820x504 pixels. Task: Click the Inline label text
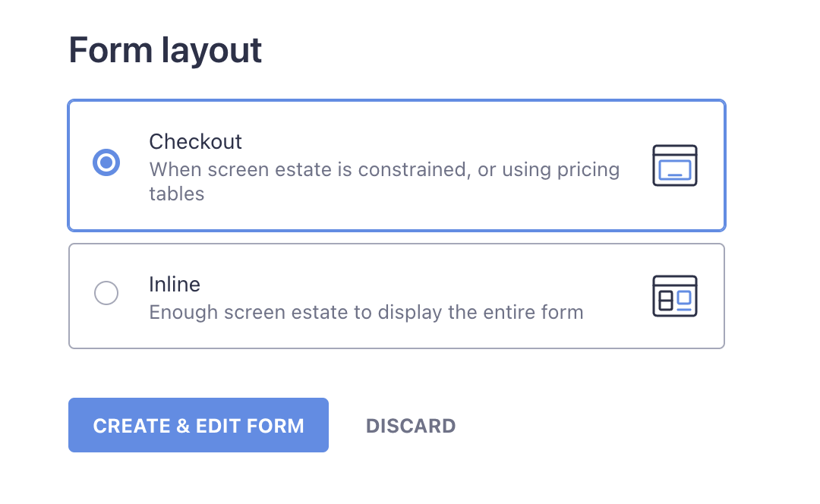[x=175, y=284]
